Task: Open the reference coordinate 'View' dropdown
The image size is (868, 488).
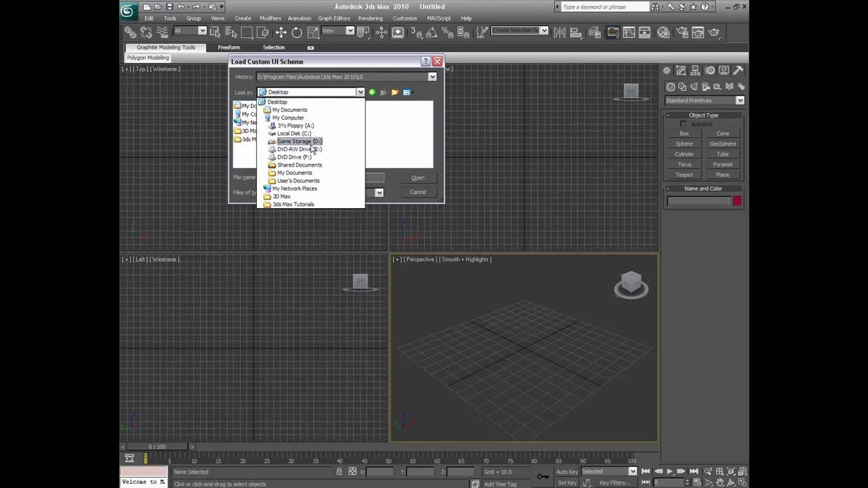Action: point(338,30)
